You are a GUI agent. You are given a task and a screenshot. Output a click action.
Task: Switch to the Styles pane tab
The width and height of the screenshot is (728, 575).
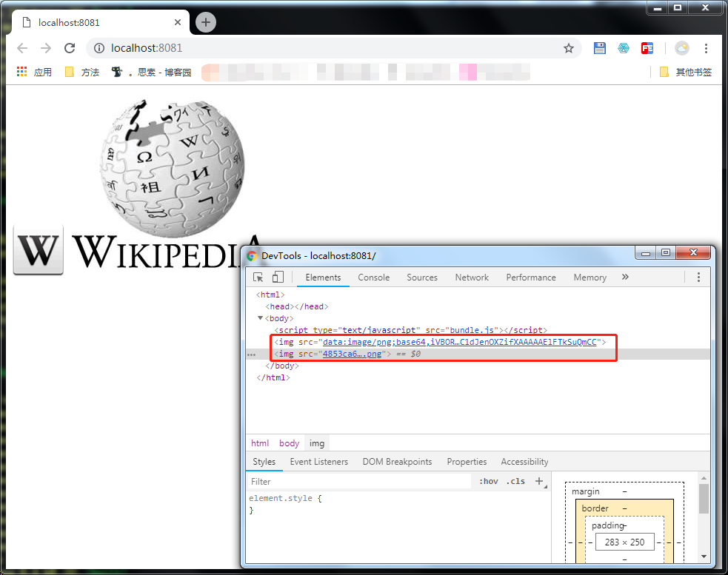264,462
